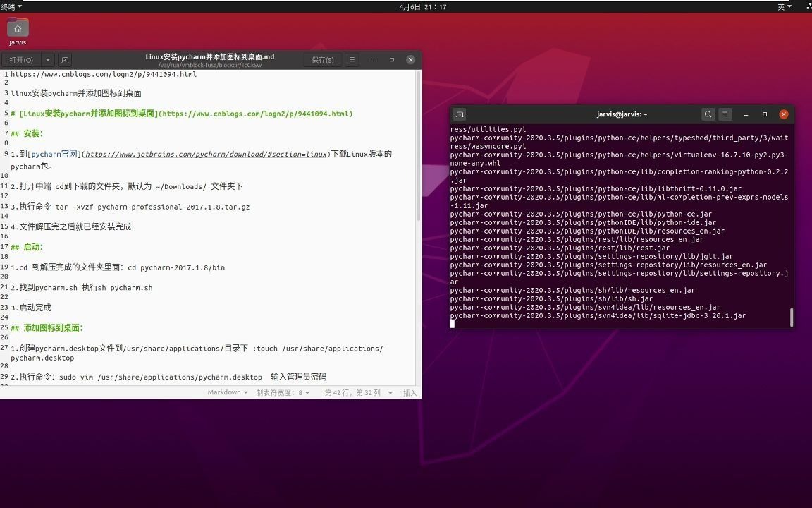Switch editing mode by clicking 插入 indicator

[409, 392]
